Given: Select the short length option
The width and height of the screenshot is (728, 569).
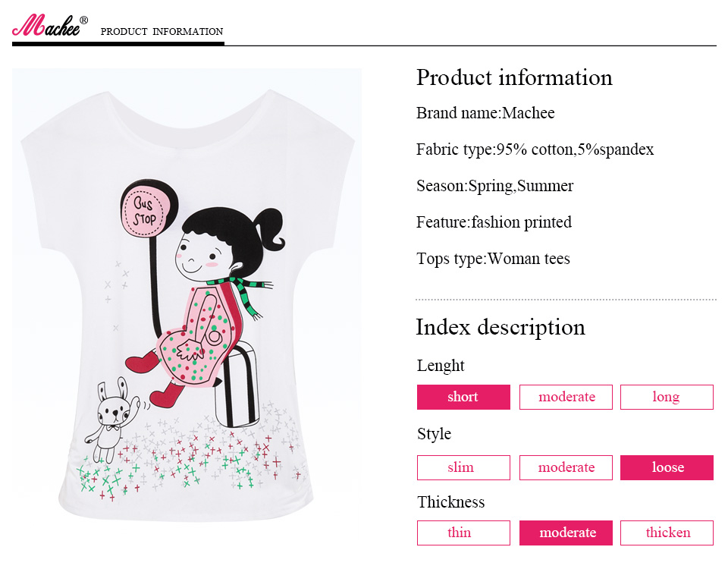Looking at the screenshot, I should pyautogui.click(x=463, y=397).
